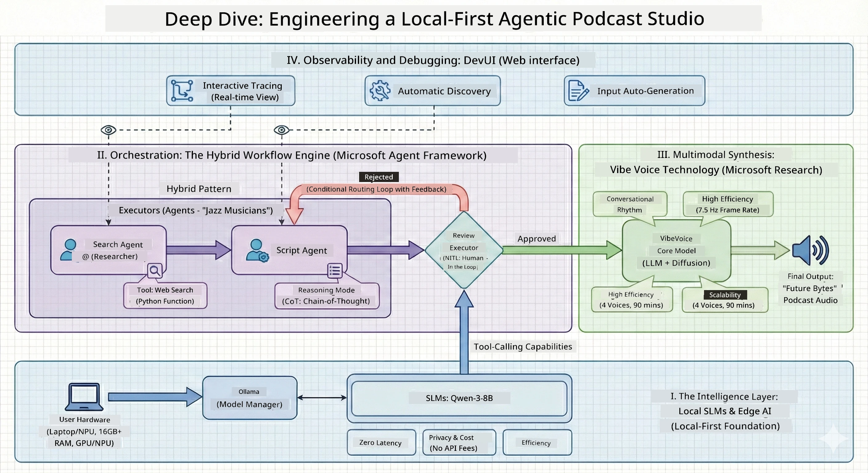
Task: Click "Vibe Voice Technology (Microsoft Research)" text
Action: tap(716, 170)
